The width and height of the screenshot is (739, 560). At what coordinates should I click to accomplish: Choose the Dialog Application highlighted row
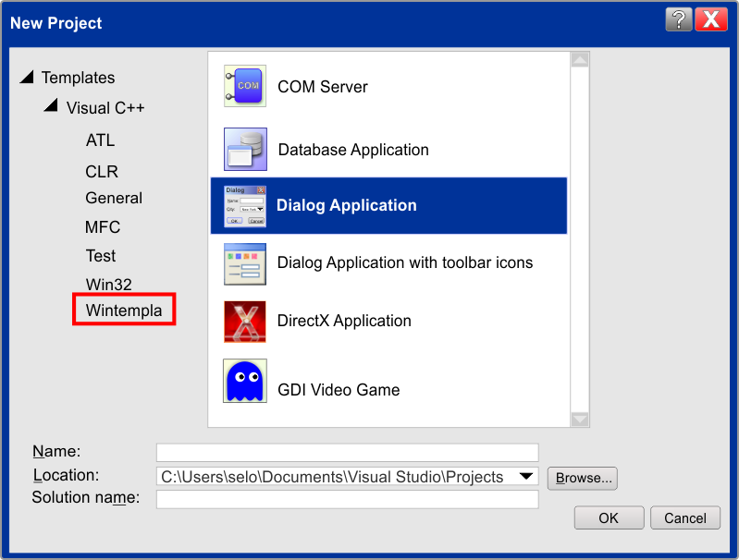click(388, 205)
